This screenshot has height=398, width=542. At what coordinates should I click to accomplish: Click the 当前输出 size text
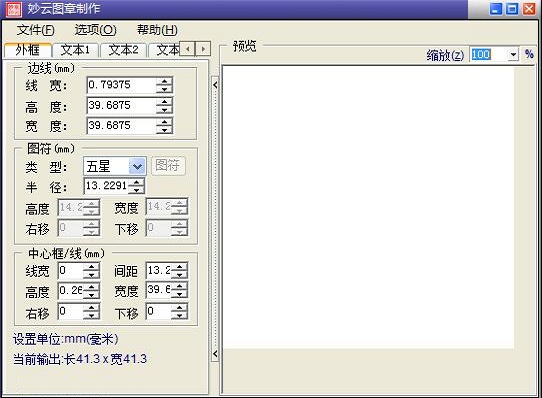click(x=80, y=359)
